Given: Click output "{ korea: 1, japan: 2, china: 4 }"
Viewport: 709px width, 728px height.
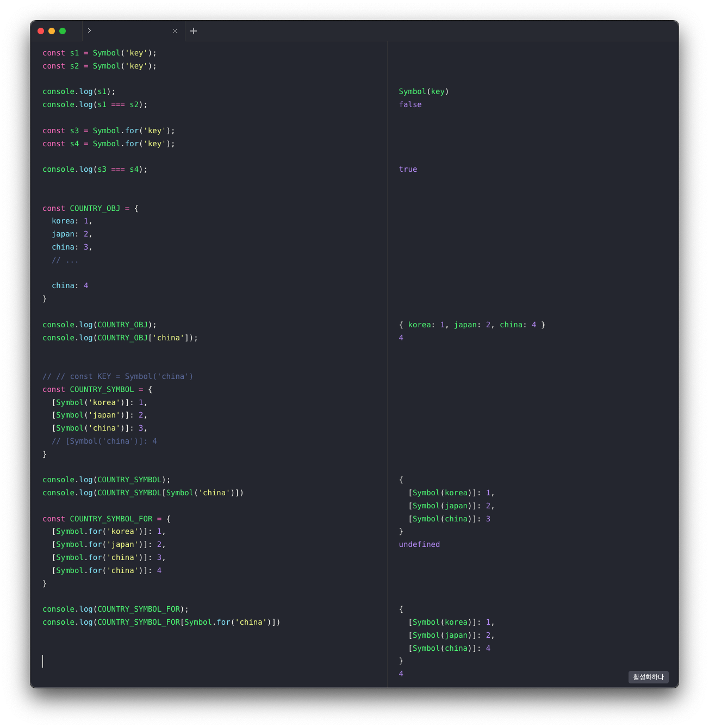Looking at the screenshot, I should 472,325.
